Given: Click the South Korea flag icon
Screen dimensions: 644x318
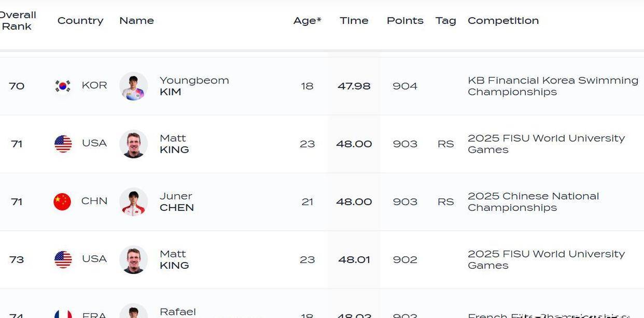Looking at the screenshot, I should tap(63, 86).
